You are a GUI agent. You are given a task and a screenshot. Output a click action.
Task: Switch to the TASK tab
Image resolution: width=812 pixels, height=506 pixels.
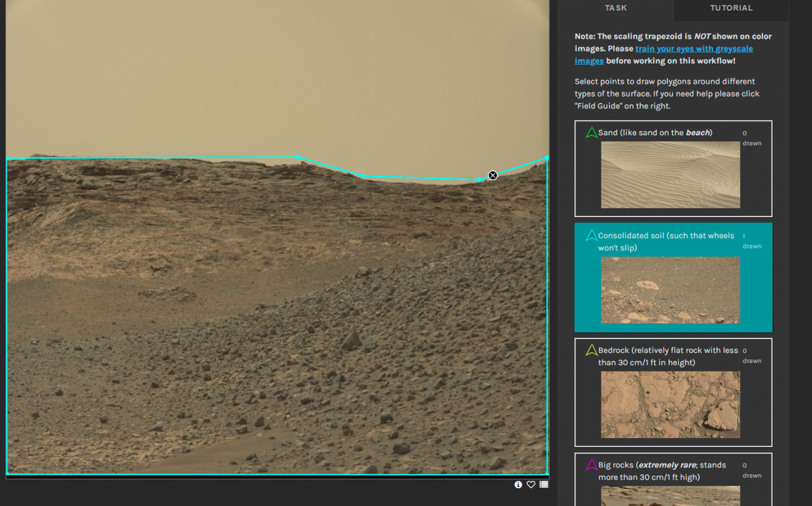615,8
